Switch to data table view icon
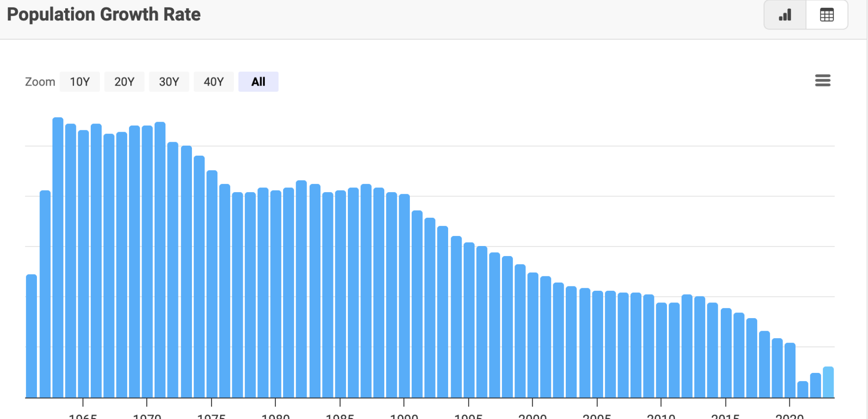 827,15
